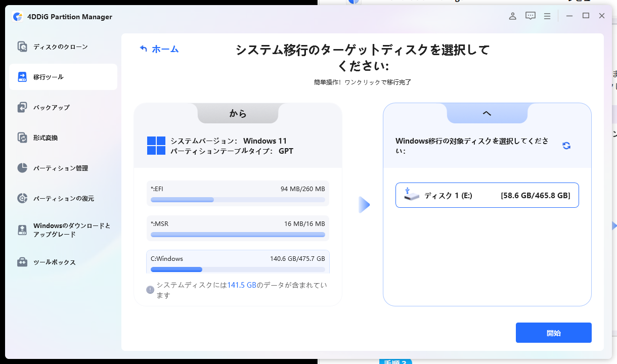Viewport: 617px width, 364px height.
Task: Click the migration tool sidebar icon
Action: pos(22,77)
